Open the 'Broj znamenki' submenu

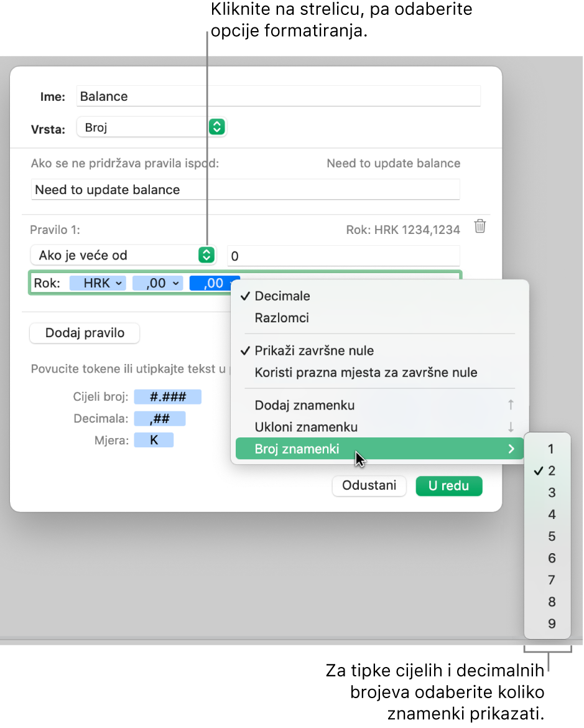380,449
